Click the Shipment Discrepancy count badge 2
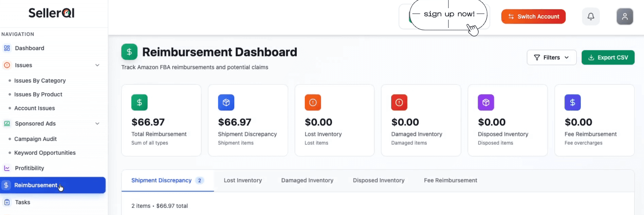Image resolution: width=644 pixels, height=215 pixels. 200,180
